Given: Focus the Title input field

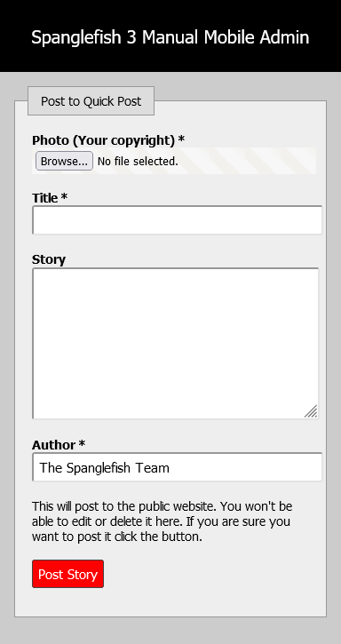Looking at the screenshot, I should 177,220.
